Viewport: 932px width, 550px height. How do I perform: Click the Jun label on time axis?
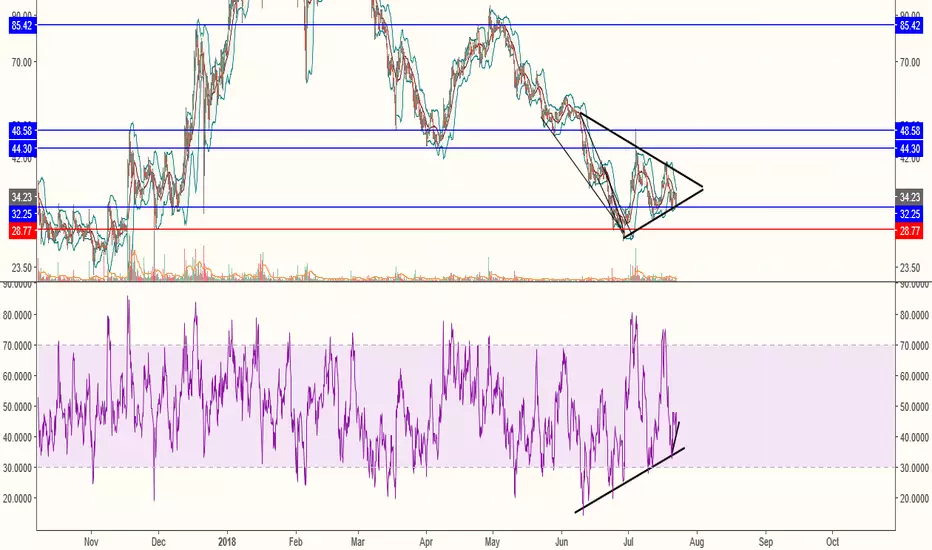[561, 542]
